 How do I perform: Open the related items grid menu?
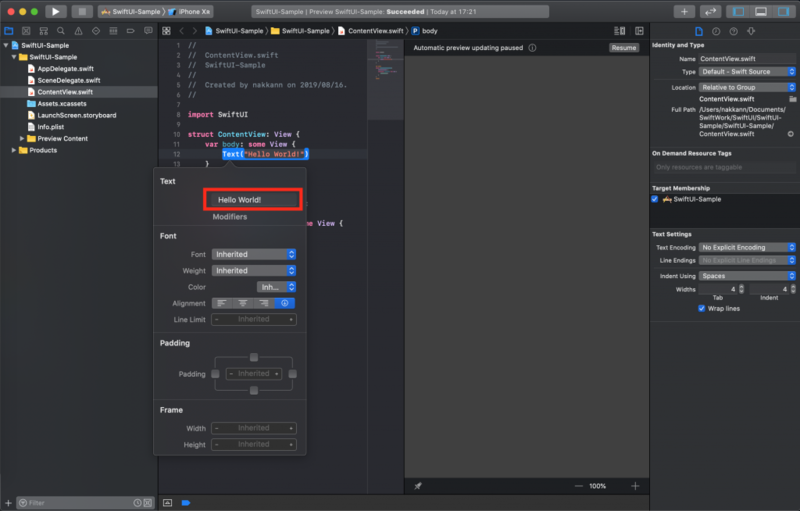[x=166, y=31]
